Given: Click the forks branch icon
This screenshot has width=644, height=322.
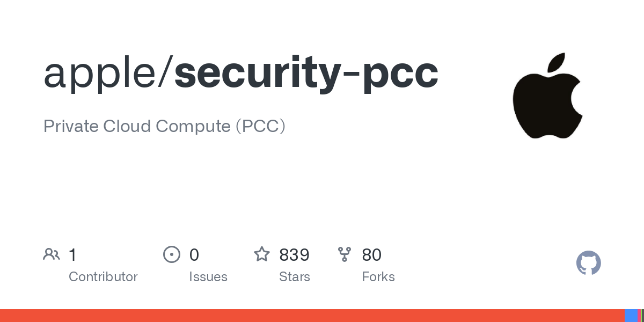Looking at the screenshot, I should coord(345,254).
